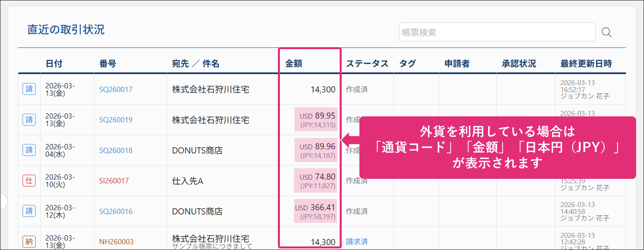644x250 pixels.
Task: Click the 納 delivery icon for NH260003
Action: [29, 241]
